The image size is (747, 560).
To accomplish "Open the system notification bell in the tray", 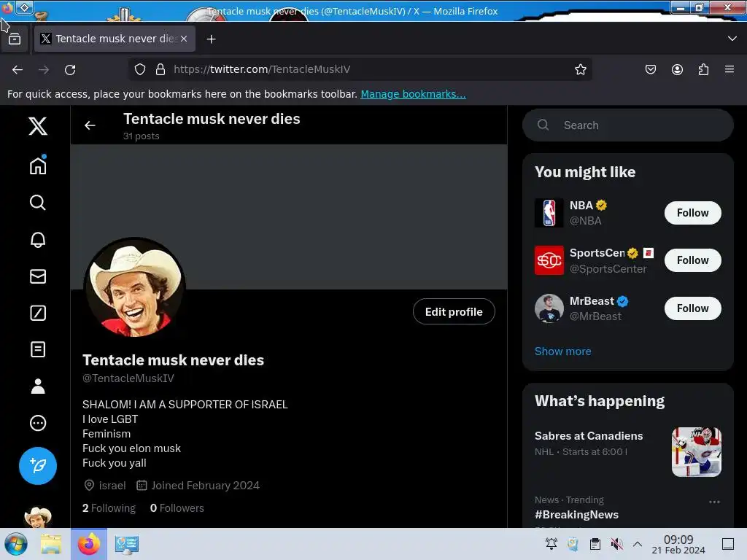I will pos(551,544).
